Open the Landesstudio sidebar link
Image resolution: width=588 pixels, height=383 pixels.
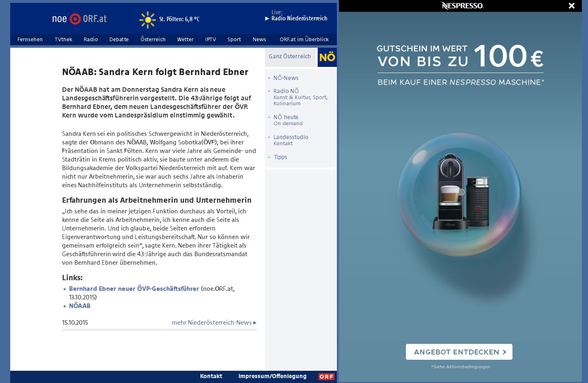[x=291, y=137]
